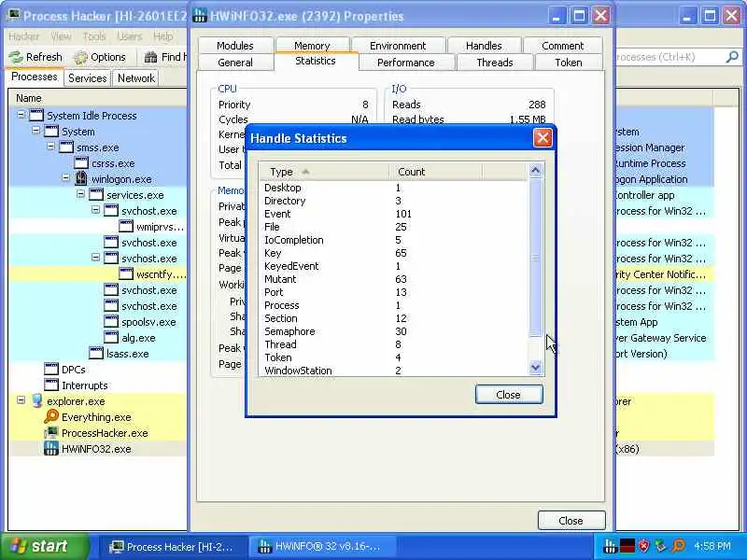This screenshot has width=747, height=560.
Task: Select the WindowStation handle row
Action: (x=393, y=371)
